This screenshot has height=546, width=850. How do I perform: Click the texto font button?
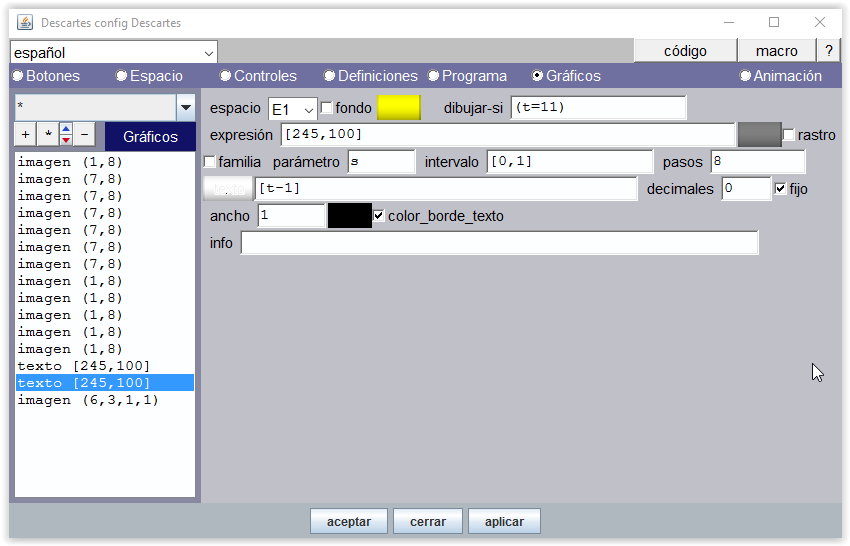[x=228, y=188]
